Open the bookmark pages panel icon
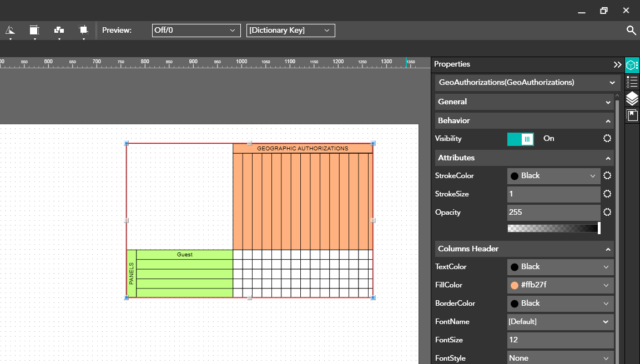 click(x=632, y=115)
